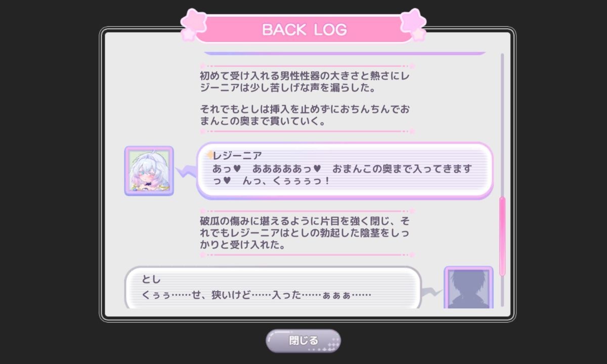
Task: Click the upper scrollbar track area
Action: point(502,124)
